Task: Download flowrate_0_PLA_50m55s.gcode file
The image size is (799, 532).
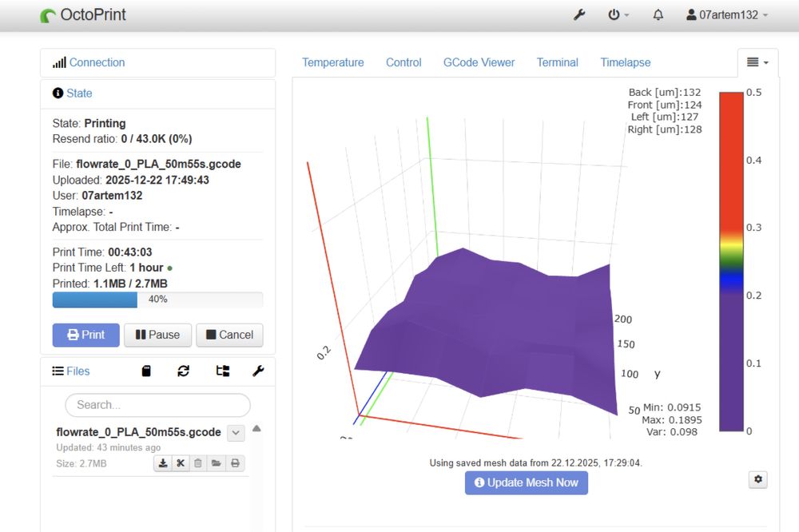Action: (x=162, y=463)
